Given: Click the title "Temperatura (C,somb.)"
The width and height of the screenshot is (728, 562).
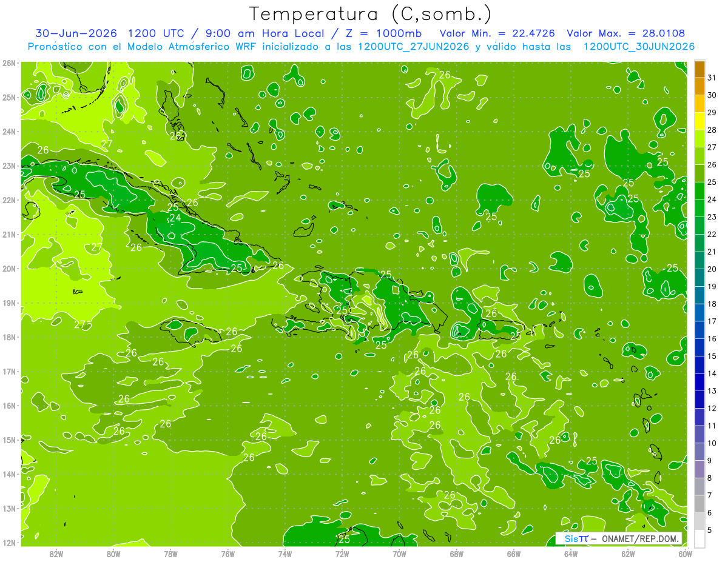Looking at the screenshot, I should (x=369, y=14).
